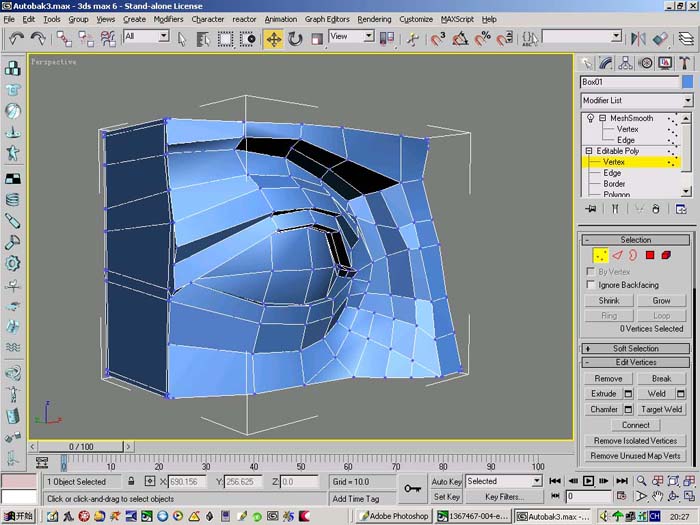The image size is (700, 525).
Task: Click the Shrink selection button
Action: click(608, 300)
